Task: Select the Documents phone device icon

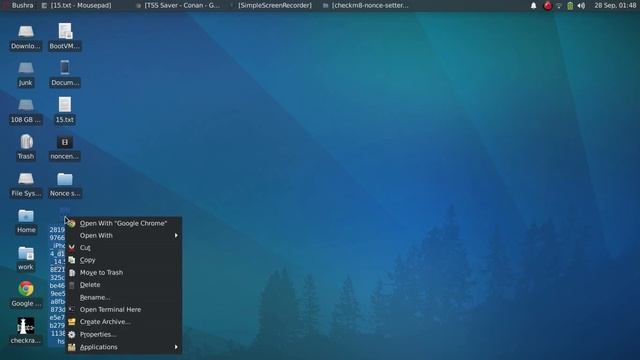Action: click(x=65, y=67)
